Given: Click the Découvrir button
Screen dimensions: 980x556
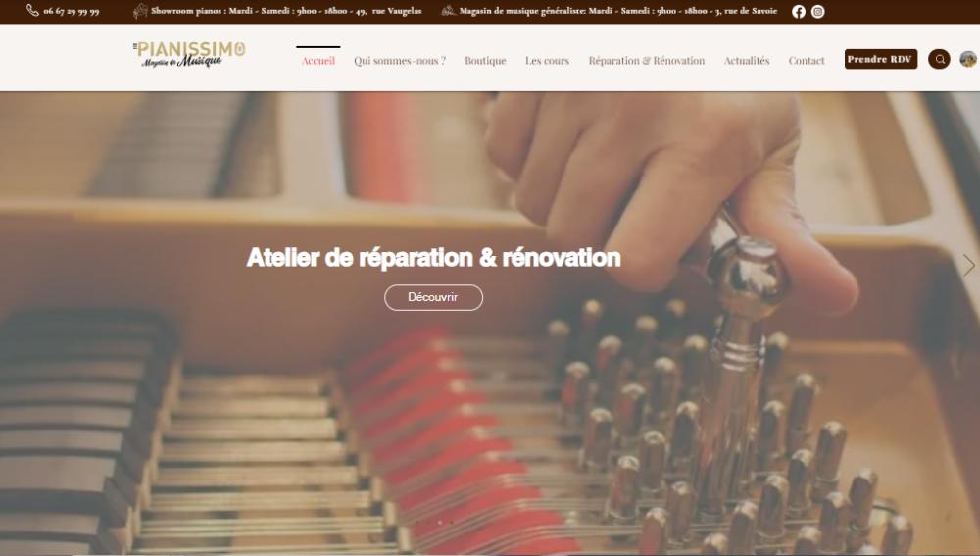Looking at the screenshot, I should (x=433, y=297).
